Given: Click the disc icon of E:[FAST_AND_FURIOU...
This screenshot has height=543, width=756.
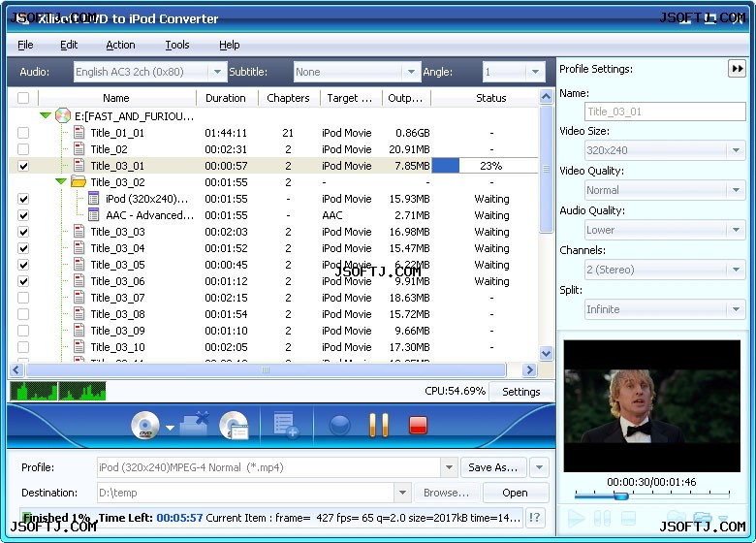Looking at the screenshot, I should tap(63, 115).
